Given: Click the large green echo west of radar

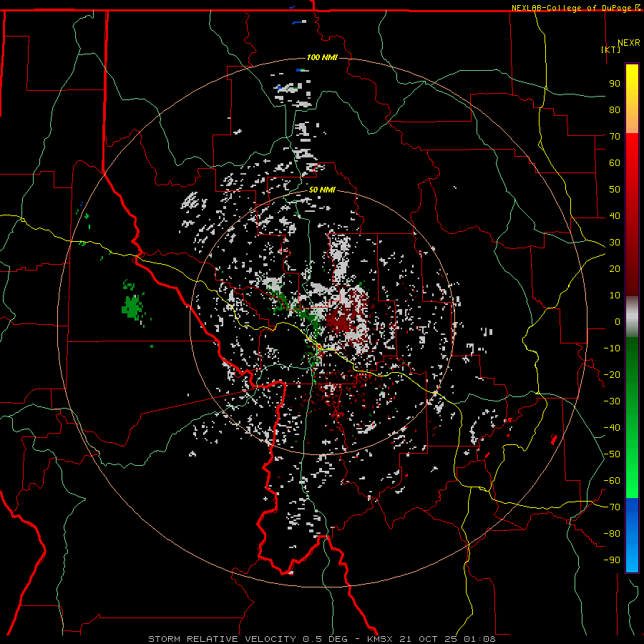Looking at the screenshot, I should point(132,307).
